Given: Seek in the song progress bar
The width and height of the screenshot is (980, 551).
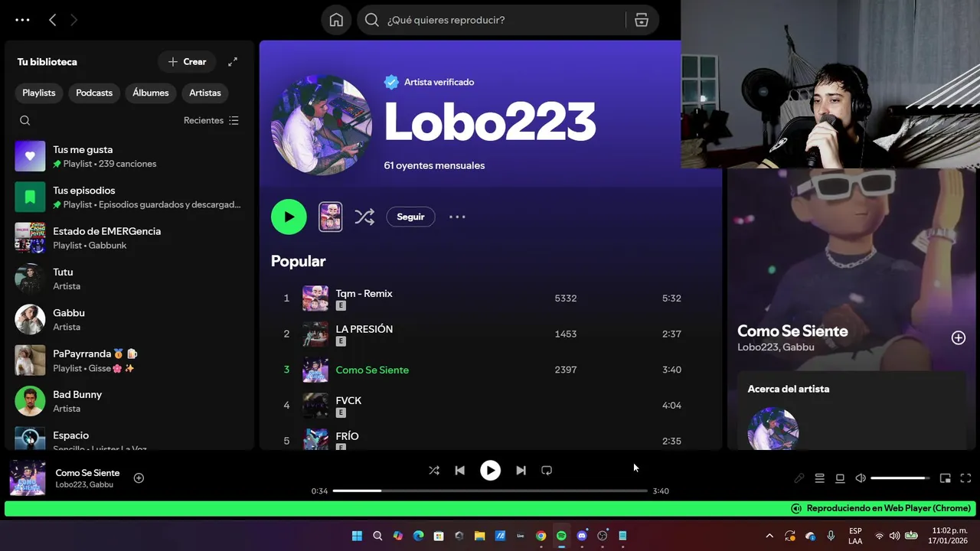Looking at the screenshot, I should coord(490,491).
